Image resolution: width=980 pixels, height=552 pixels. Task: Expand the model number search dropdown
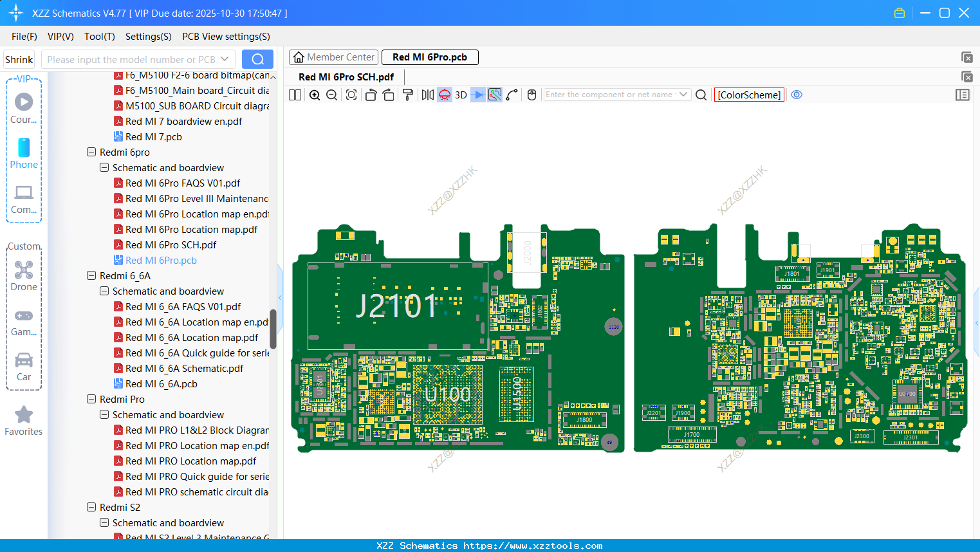pyautogui.click(x=225, y=59)
